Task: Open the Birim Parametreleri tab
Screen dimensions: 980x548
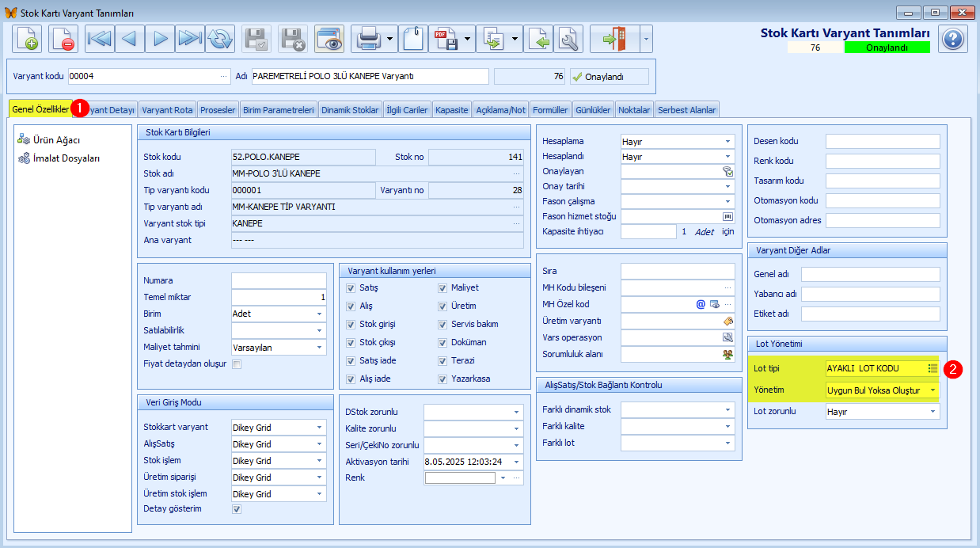Action: (x=278, y=110)
